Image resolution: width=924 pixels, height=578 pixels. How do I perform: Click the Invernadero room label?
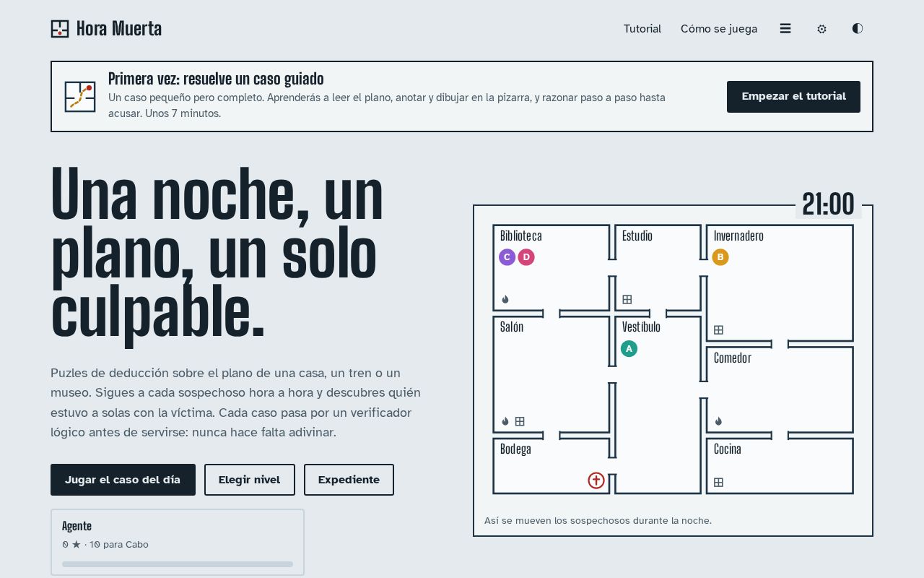(738, 236)
